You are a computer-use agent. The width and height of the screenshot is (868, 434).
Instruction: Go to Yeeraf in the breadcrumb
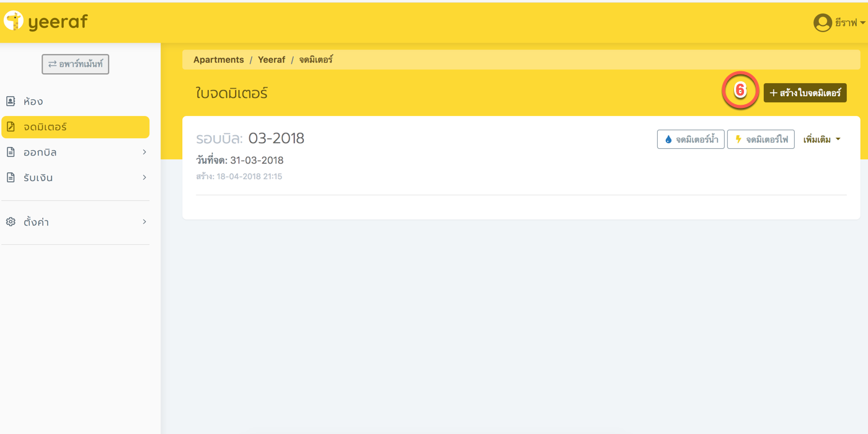272,60
